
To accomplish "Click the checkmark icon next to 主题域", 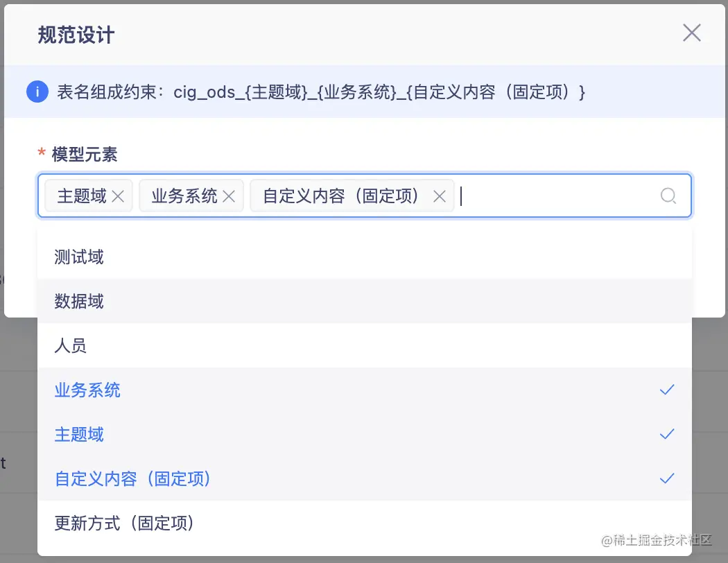I will (667, 434).
